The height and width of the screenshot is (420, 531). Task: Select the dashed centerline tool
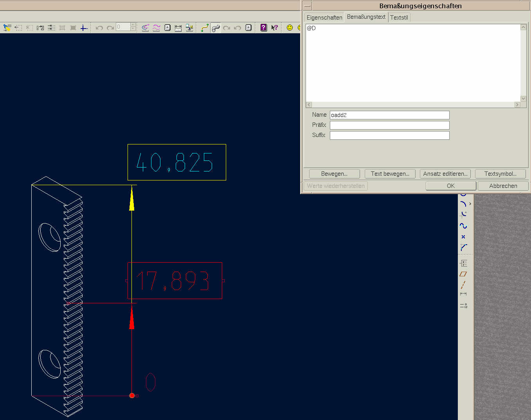coord(463,285)
